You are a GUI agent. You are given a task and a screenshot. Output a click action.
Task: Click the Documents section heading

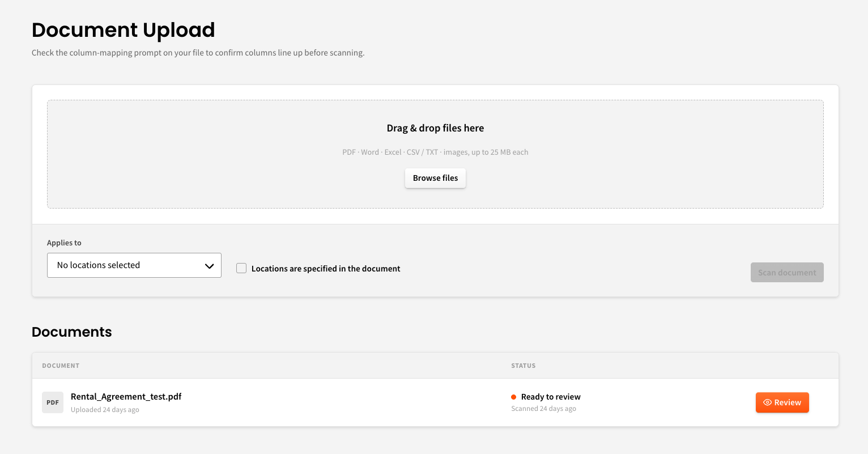[x=72, y=332]
